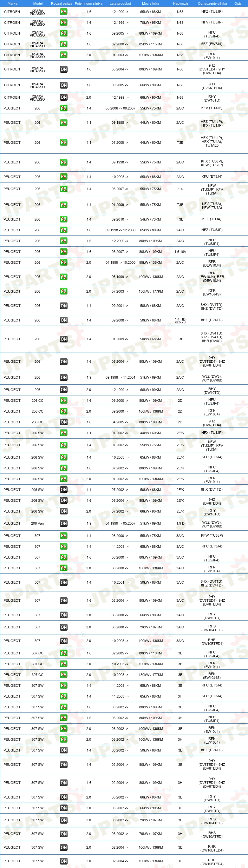Click engine code RFR (DEW10J4)
Screen dimensions: 248x868
point(212,263)
